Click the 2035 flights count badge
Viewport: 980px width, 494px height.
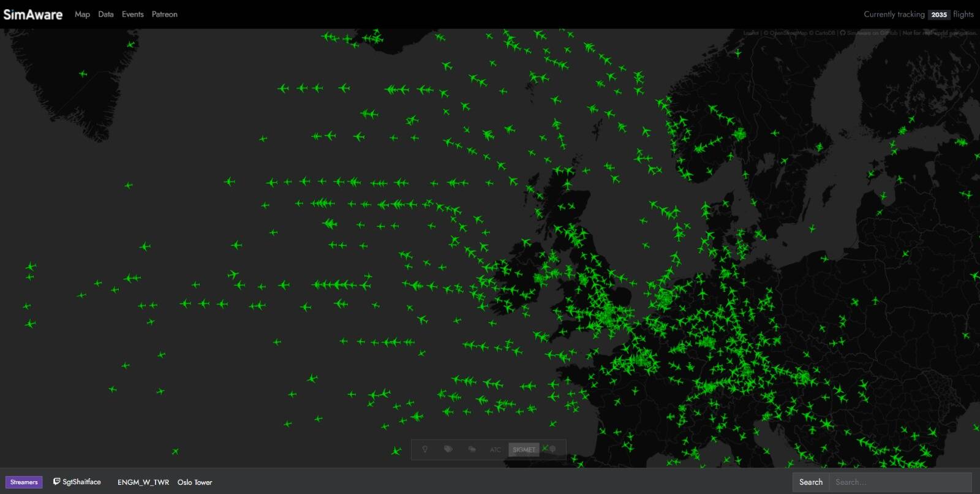coord(938,15)
